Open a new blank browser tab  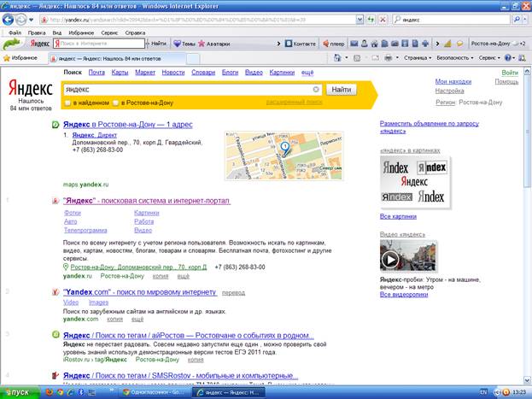[193, 59]
